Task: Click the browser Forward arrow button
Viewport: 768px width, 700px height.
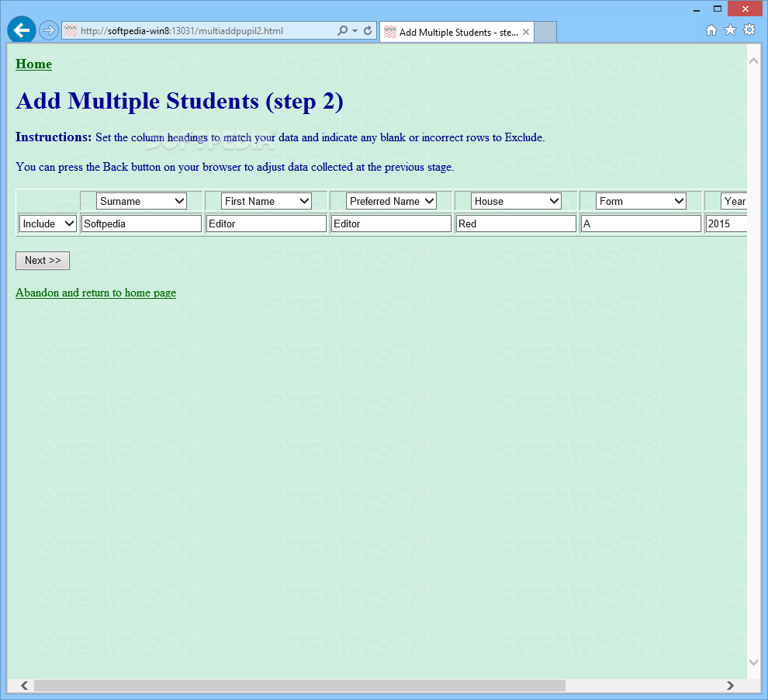Action: (48, 30)
